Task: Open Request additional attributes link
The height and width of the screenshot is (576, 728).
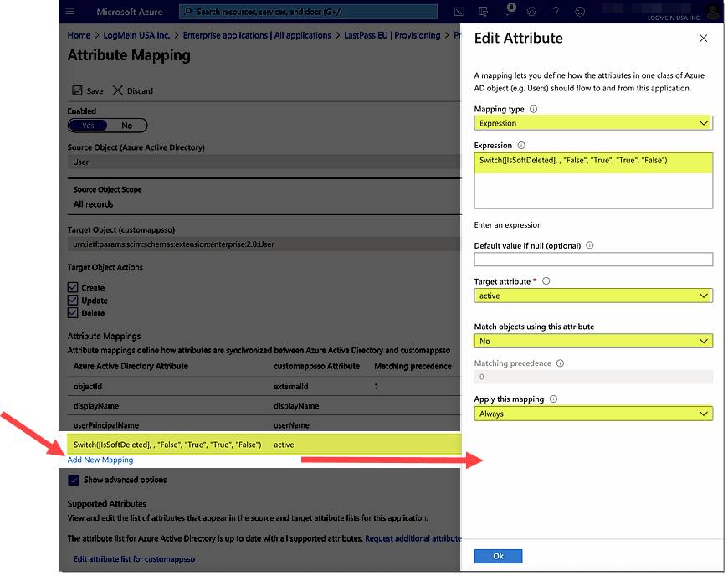Action: [413, 539]
